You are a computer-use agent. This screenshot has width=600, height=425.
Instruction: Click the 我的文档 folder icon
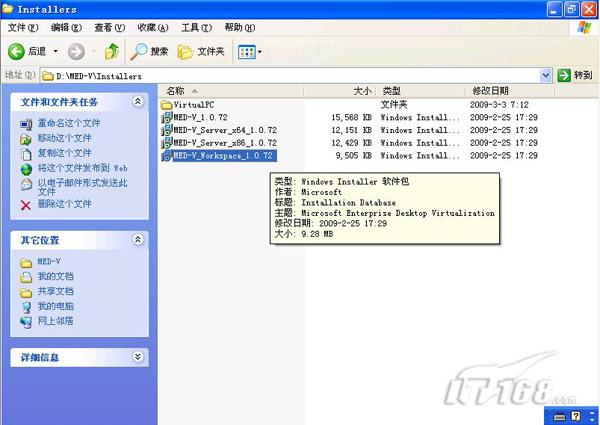click(x=26, y=277)
